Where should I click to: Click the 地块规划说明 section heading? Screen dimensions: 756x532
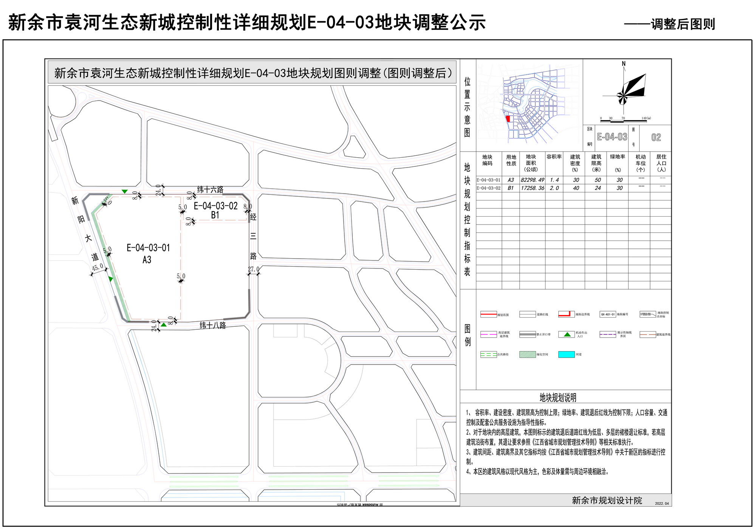tap(558, 397)
